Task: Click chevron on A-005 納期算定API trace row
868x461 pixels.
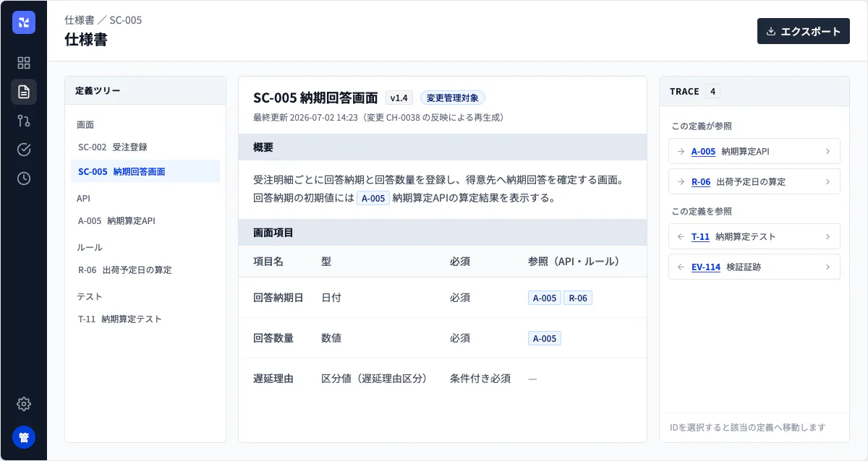Action: click(x=827, y=152)
